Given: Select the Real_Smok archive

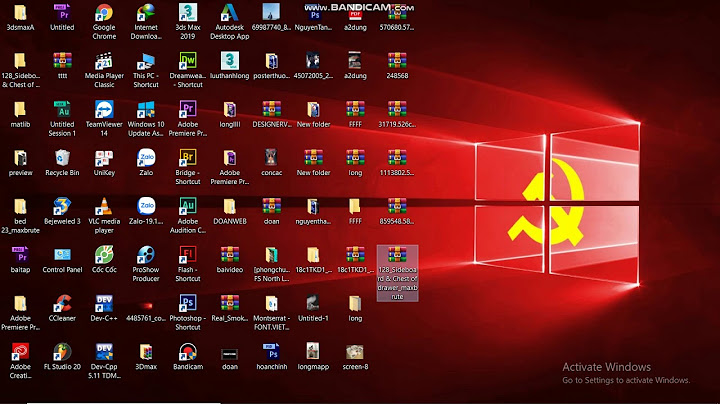Looking at the screenshot, I should (x=230, y=304).
